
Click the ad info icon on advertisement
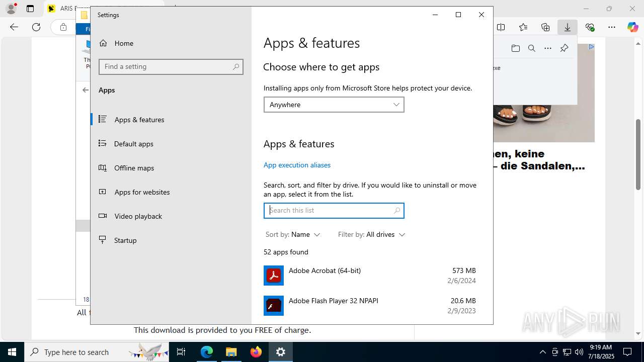click(591, 47)
